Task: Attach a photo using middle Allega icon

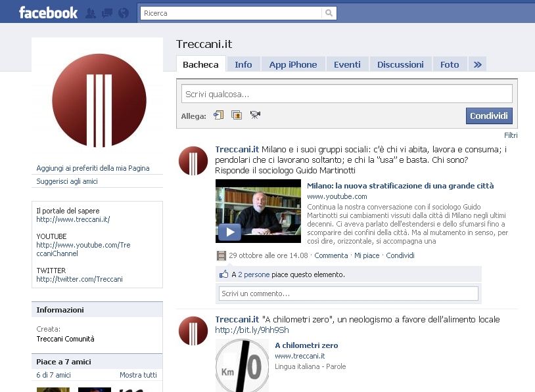Action: [x=237, y=116]
